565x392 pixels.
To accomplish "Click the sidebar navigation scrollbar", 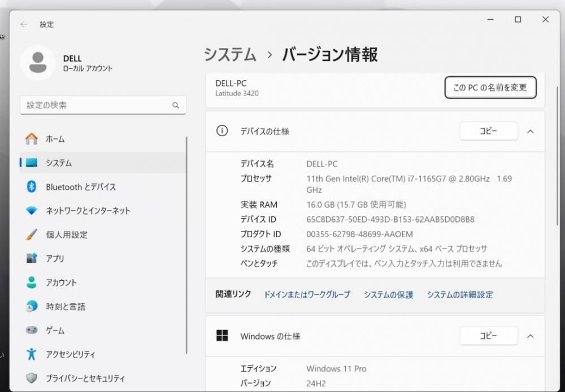I will tap(186, 245).
